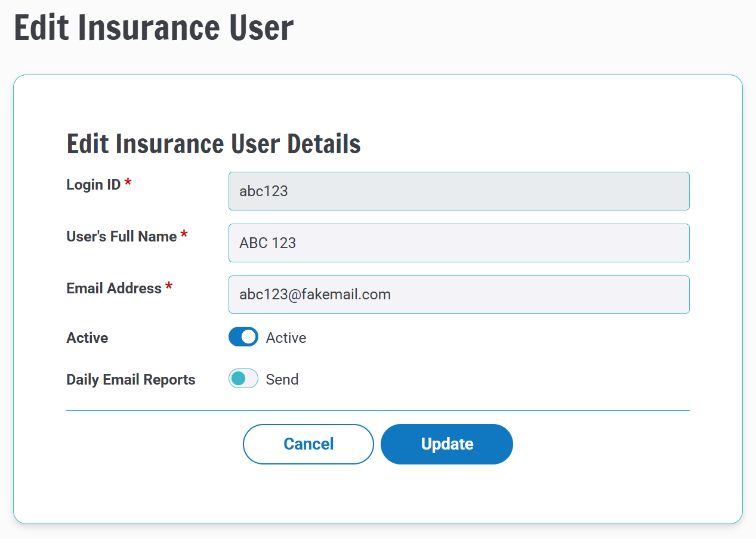Image resolution: width=756 pixels, height=539 pixels.
Task: Click the Send label next to toggle
Action: coord(281,379)
